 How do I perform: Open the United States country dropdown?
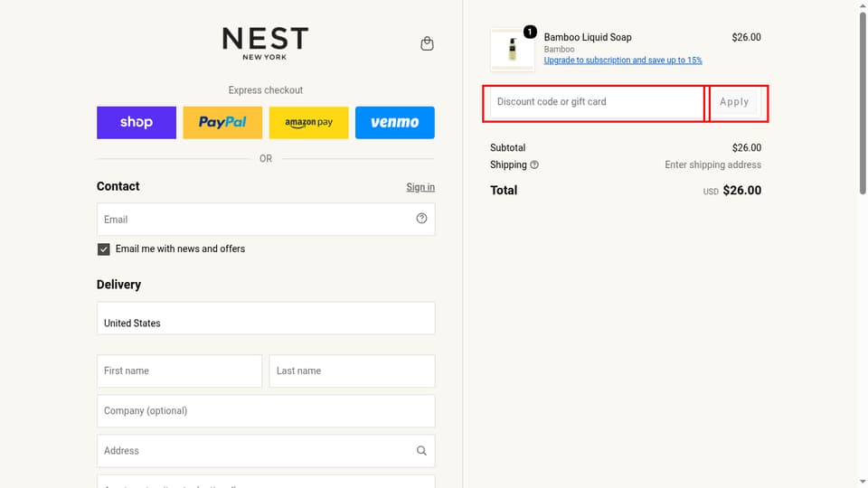[266, 318]
